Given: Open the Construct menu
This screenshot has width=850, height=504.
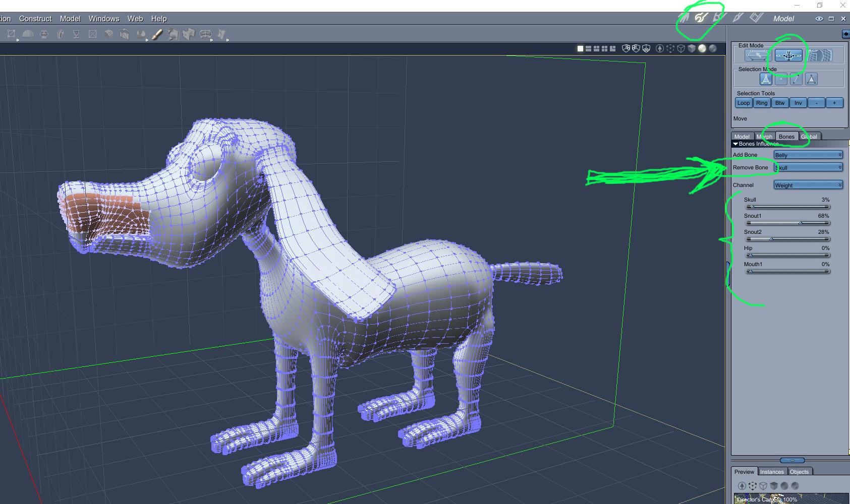Looking at the screenshot, I should coord(35,19).
